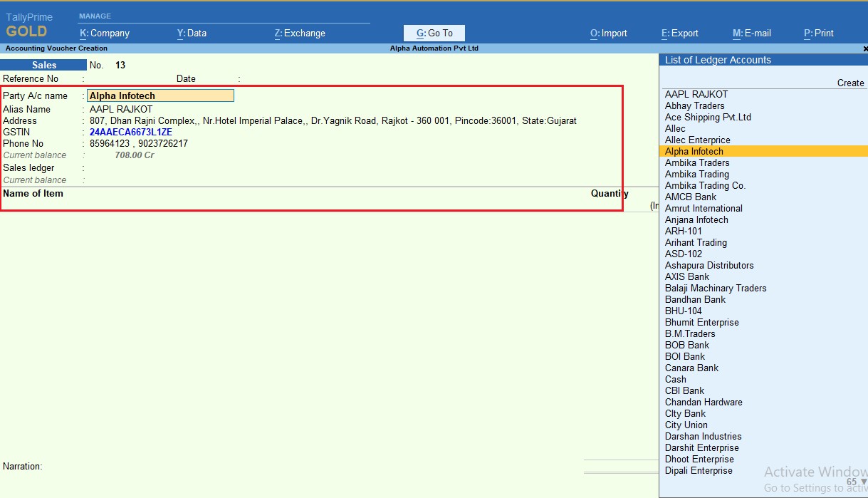Open the Data menu
868x498 pixels.
[192, 33]
